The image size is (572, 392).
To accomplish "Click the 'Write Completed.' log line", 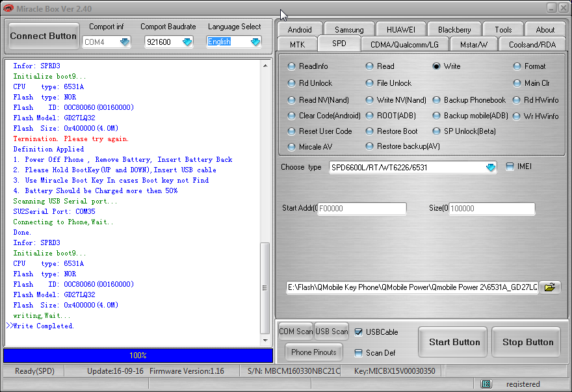I will (x=44, y=326).
